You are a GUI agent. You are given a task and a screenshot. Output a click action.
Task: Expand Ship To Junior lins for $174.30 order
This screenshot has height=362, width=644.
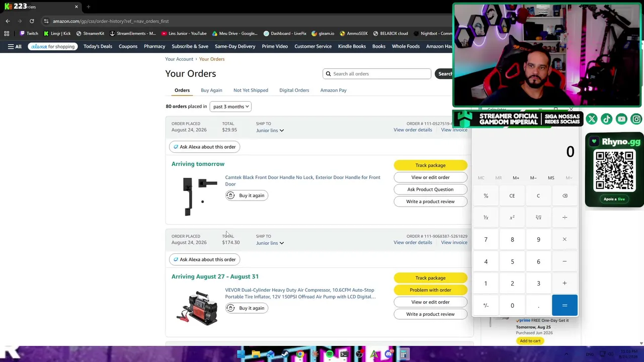click(270, 243)
